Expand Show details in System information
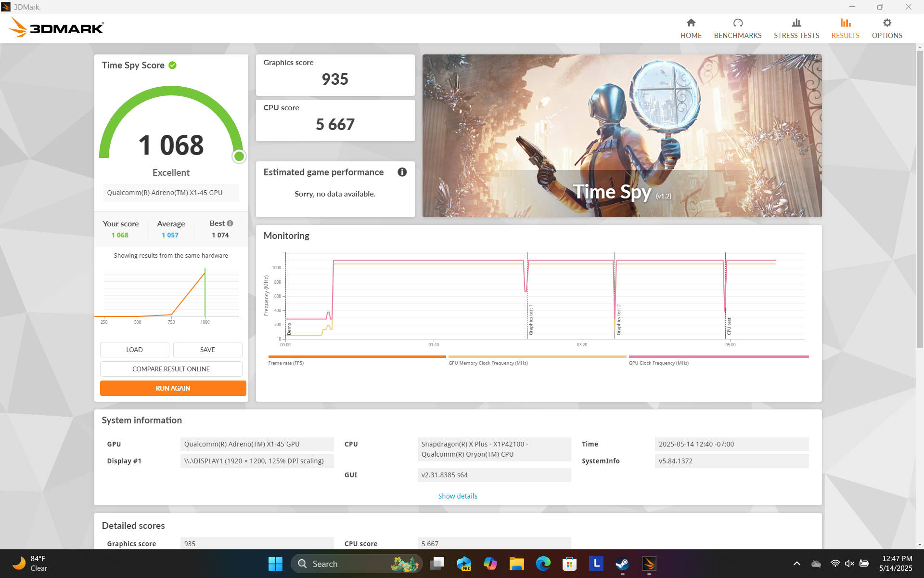Viewport: 924px width, 578px height. coord(457,496)
